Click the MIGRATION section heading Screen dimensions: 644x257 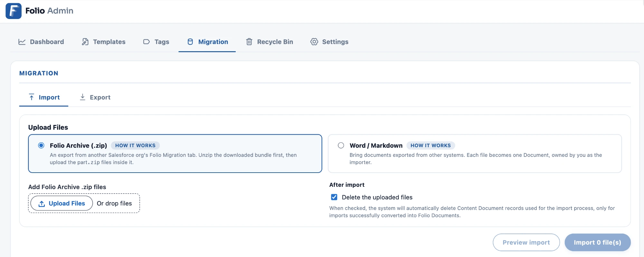click(x=39, y=73)
